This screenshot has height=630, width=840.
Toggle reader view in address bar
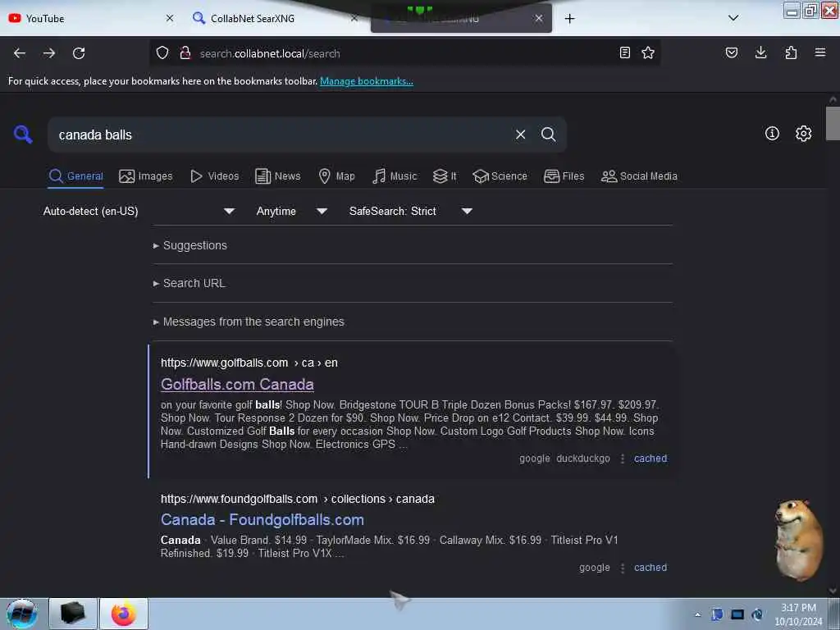pyautogui.click(x=624, y=52)
